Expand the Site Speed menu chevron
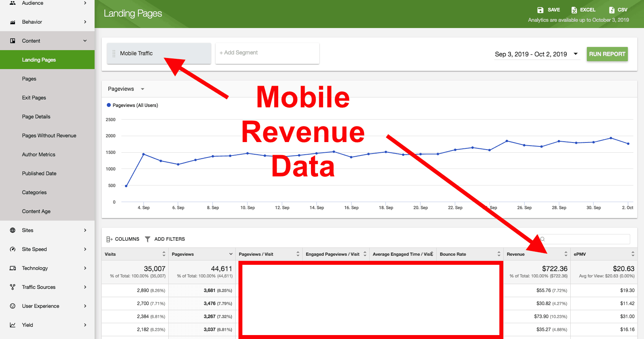Viewport: 644px width, 339px height. [85, 249]
